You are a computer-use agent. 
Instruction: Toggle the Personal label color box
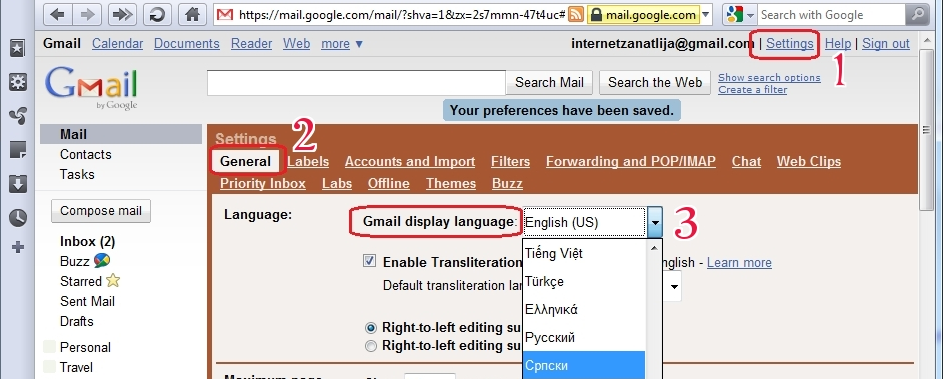[49, 347]
